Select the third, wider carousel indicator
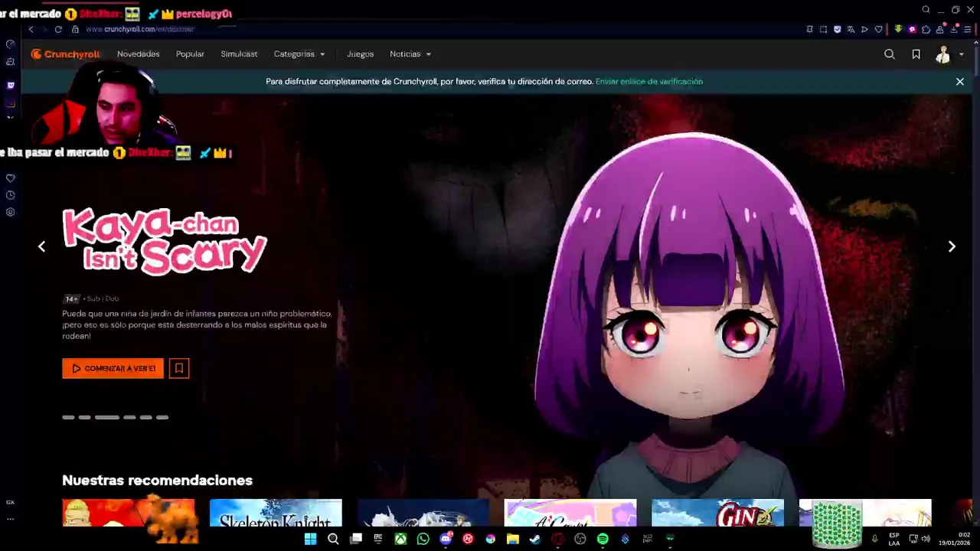The height and width of the screenshot is (551, 980). tap(107, 417)
